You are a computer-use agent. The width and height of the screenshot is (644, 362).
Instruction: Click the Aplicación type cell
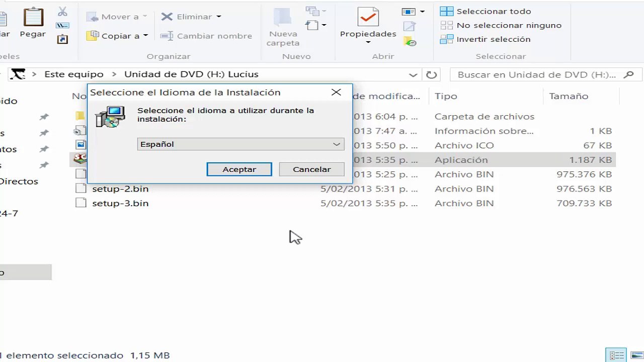(461, 160)
